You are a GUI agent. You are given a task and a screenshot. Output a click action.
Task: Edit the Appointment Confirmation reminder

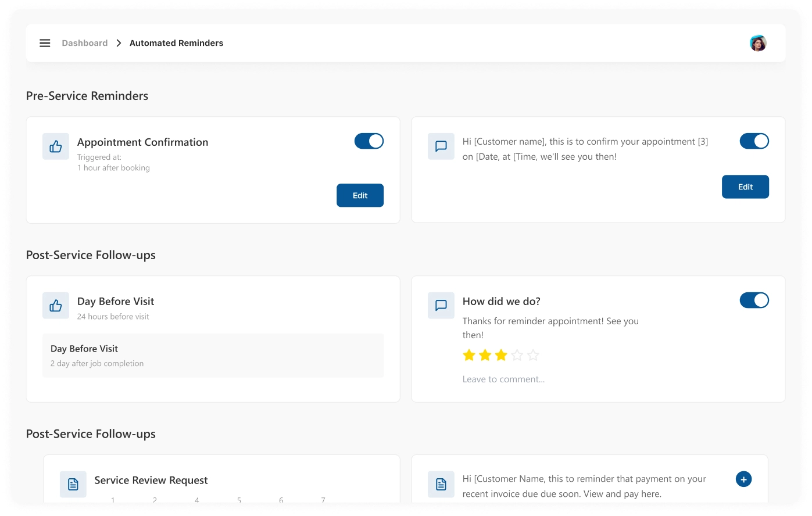(x=360, y=196)
